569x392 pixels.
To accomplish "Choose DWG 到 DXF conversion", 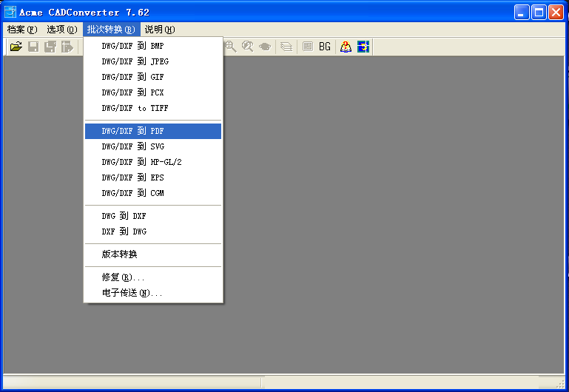I will click(x=153, y=216).
